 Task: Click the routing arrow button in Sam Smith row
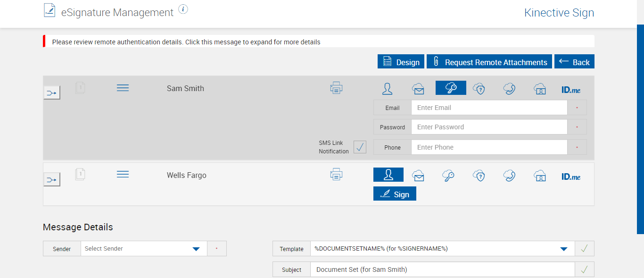point(52,93)
